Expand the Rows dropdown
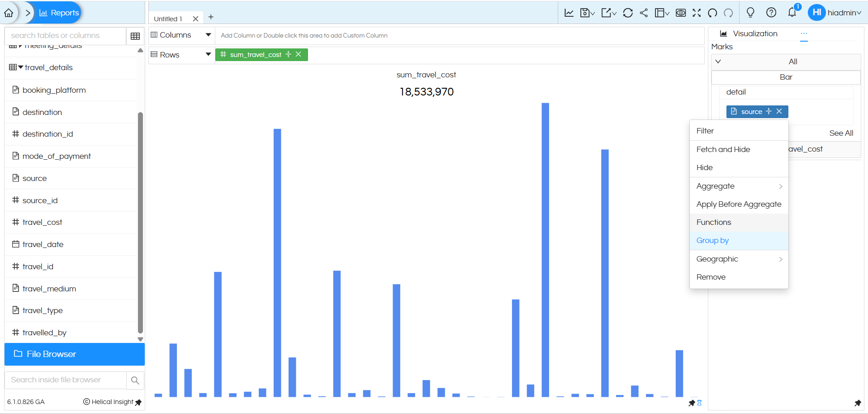868x414 pixels. [209, 54]
